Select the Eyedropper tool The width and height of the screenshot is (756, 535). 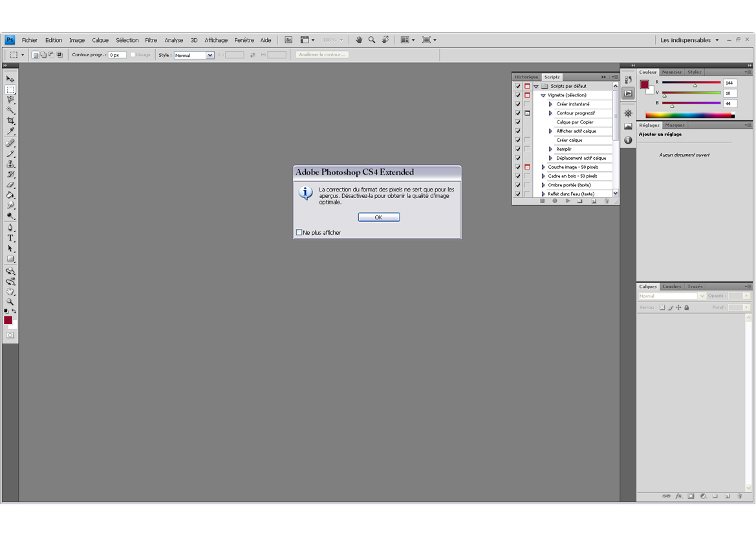pyautogui.click(x=10, y=131)
